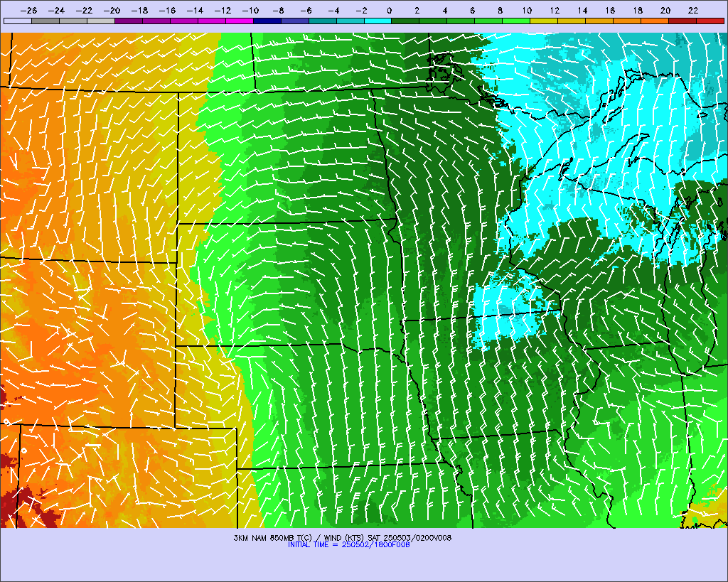Select the yellow swatch between 10 and 12
The width and height of the screenshot is (728, 582).
tap(544, 21)
